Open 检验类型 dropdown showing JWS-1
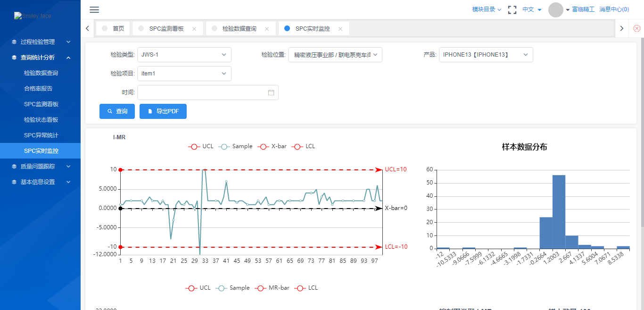 [x=184, y=55]
